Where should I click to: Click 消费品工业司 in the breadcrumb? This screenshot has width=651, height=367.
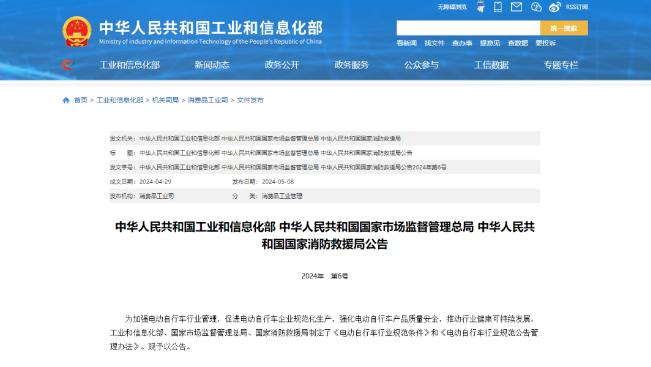point(208,100)
